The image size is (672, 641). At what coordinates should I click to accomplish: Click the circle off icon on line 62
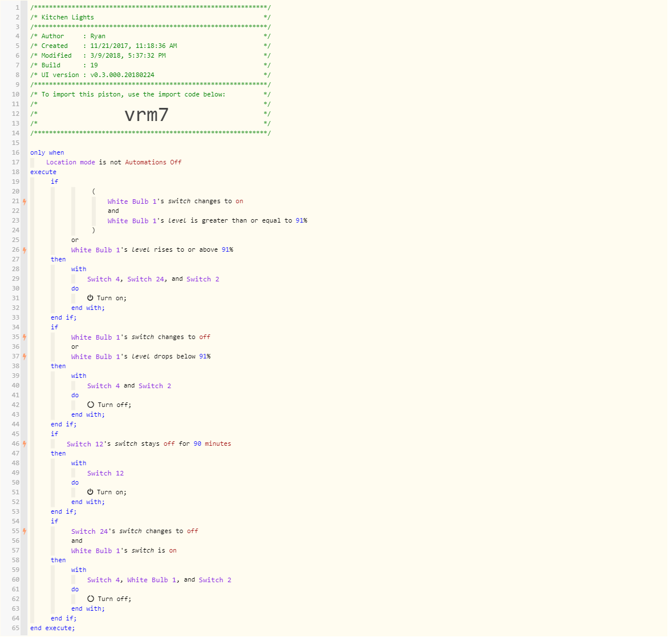(x=91, y=599)
